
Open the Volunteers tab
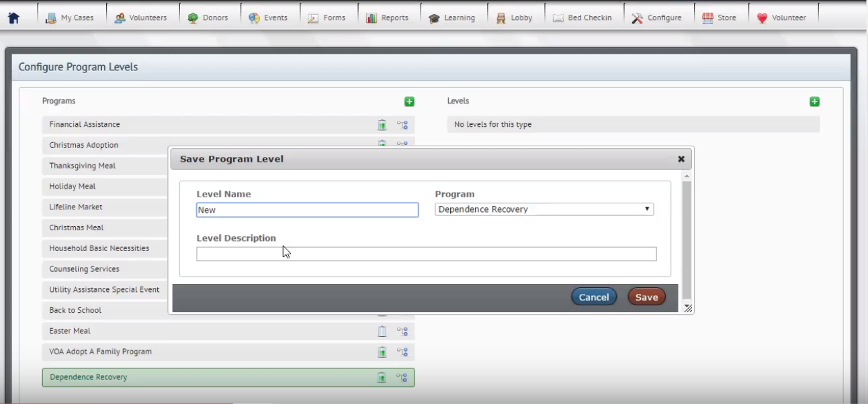(140, 17)
